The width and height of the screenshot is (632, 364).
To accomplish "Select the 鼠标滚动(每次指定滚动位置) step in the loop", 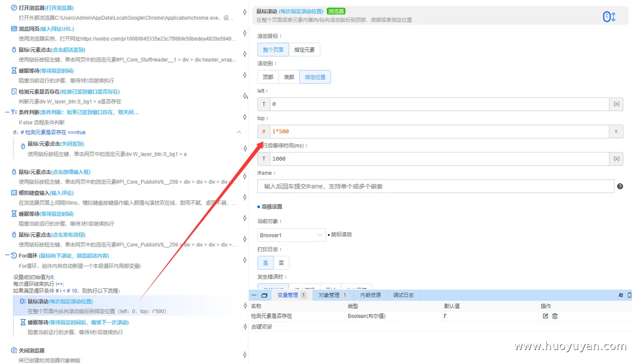I will click(60, 301).
